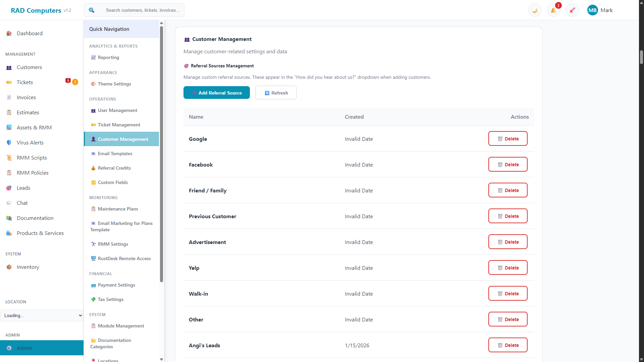This screenshot has width=644, height=362.
Task: Open the Virus Alerts section
Action: click(x=30, y=142)
